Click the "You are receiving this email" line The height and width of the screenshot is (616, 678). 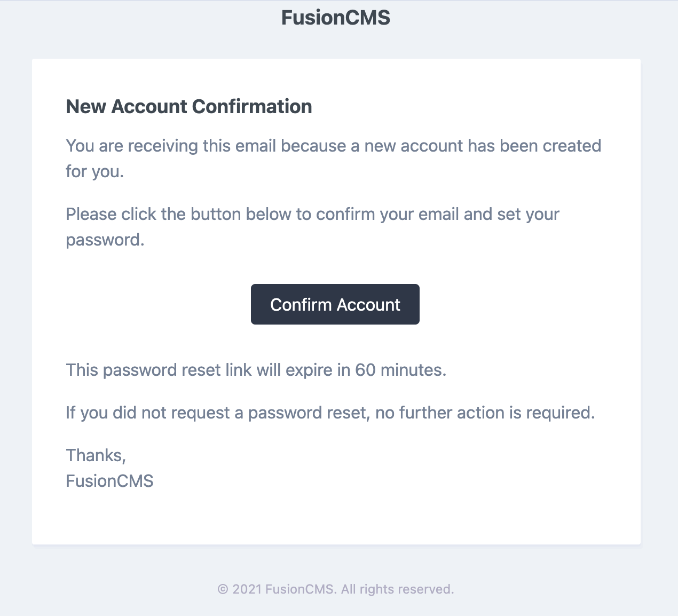[x=334, y=146]
